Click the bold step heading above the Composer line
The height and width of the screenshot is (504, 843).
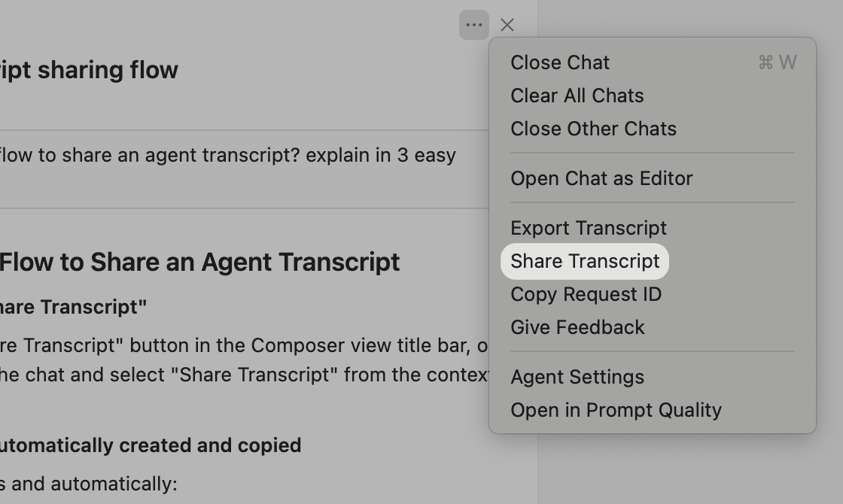click(x=73, y=307)
